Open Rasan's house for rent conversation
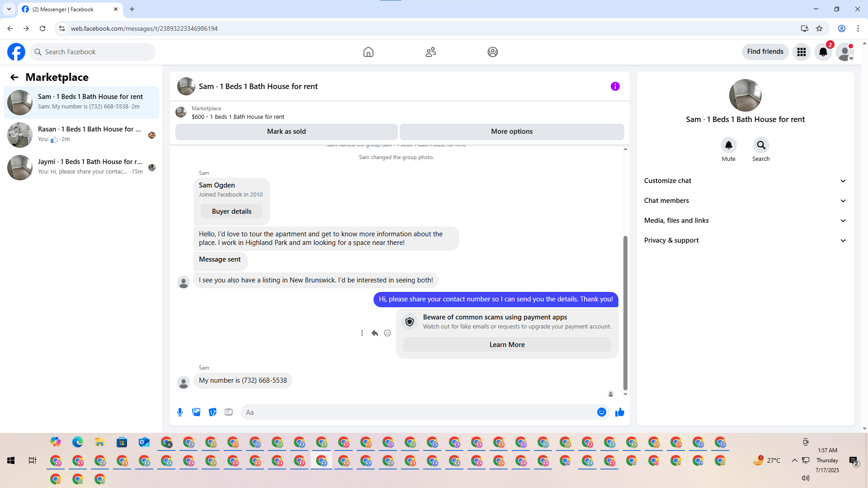Viewport: 868px width, 488px height. click(81, 135)
